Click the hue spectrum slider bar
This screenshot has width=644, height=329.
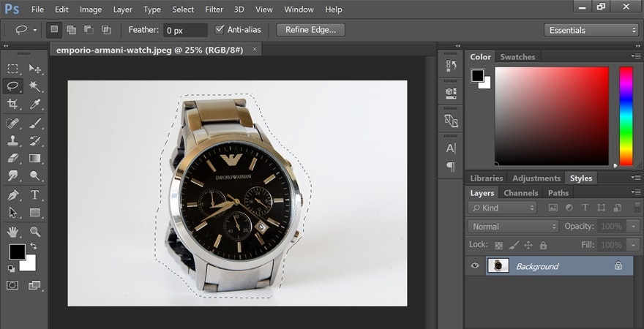[x=626, y=116]
